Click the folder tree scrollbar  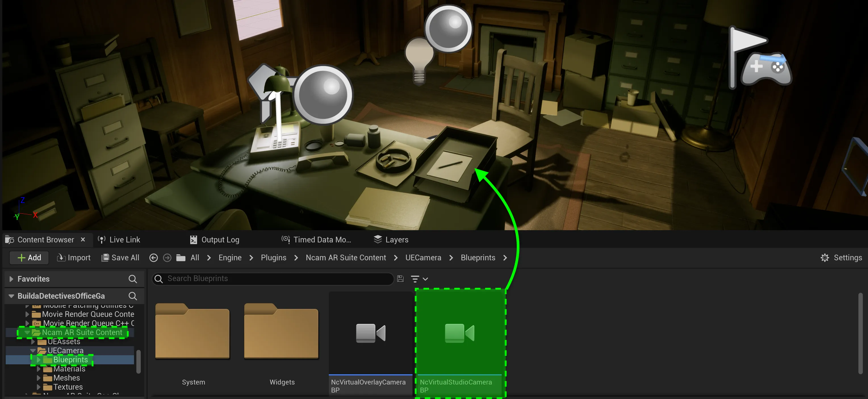click(139, 361)
